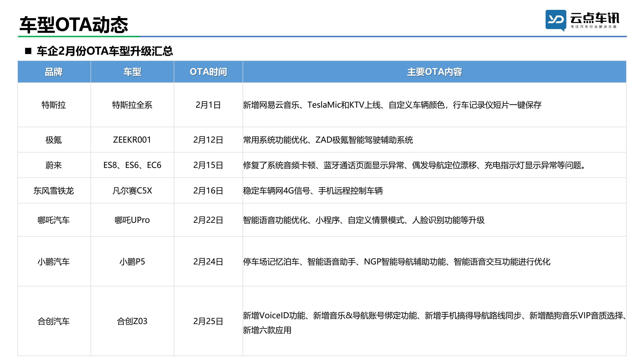This screenshot has height=362, width=644.
Task: Select the 稳定车辆网4G信号 content cell
Action: tap(434, 191)
